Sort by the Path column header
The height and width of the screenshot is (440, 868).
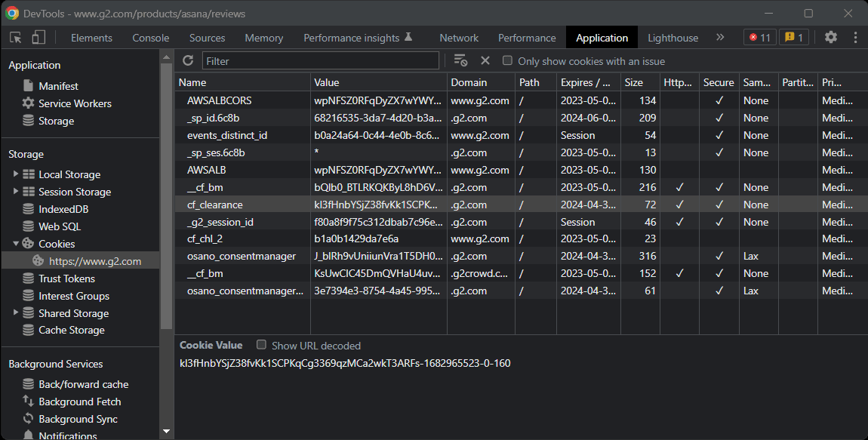[x=535, y=82]
